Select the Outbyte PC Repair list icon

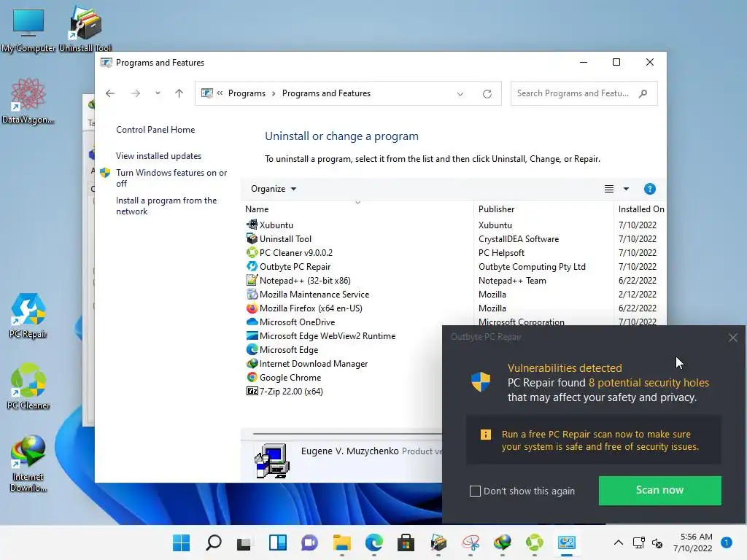tap(252, 266)
